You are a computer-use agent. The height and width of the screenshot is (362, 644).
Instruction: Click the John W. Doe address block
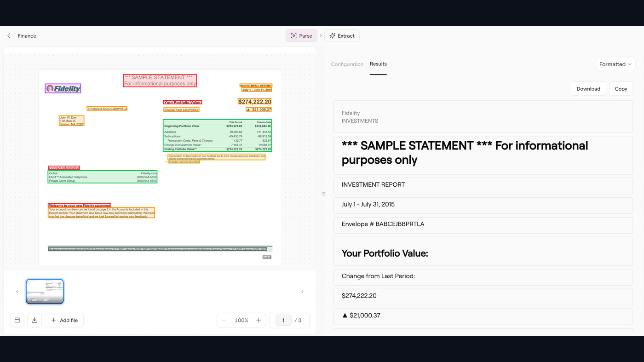(x=72, y=121)
